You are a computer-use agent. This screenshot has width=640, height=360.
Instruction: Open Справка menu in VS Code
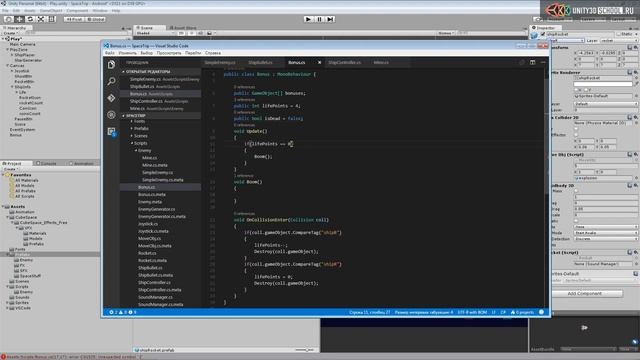coord(213,53)
